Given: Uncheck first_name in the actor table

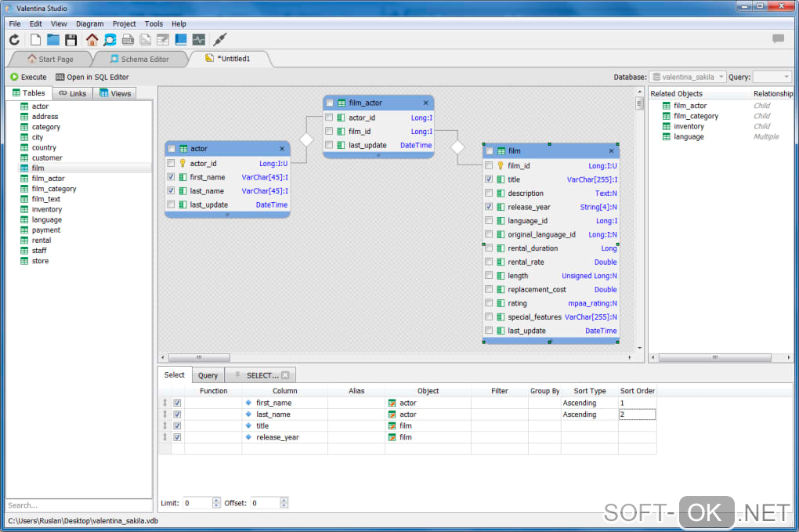Looking at the screenshot, I should [171, 177].
